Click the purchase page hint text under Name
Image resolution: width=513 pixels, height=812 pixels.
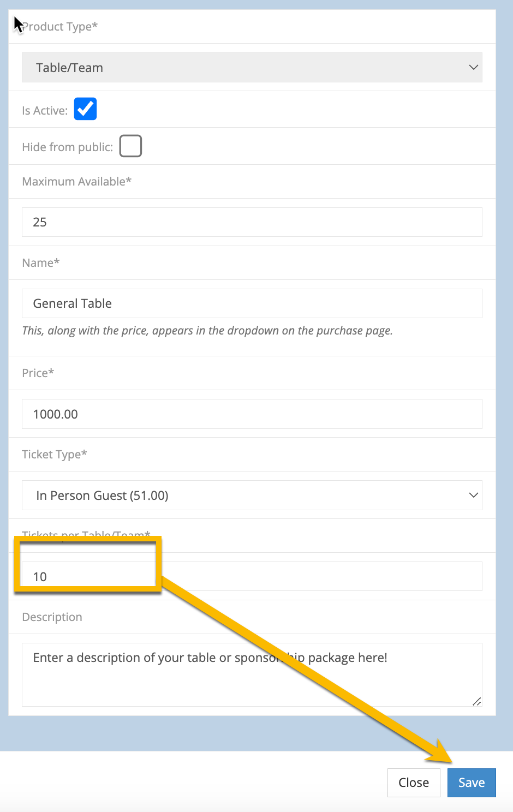[207, 331]
